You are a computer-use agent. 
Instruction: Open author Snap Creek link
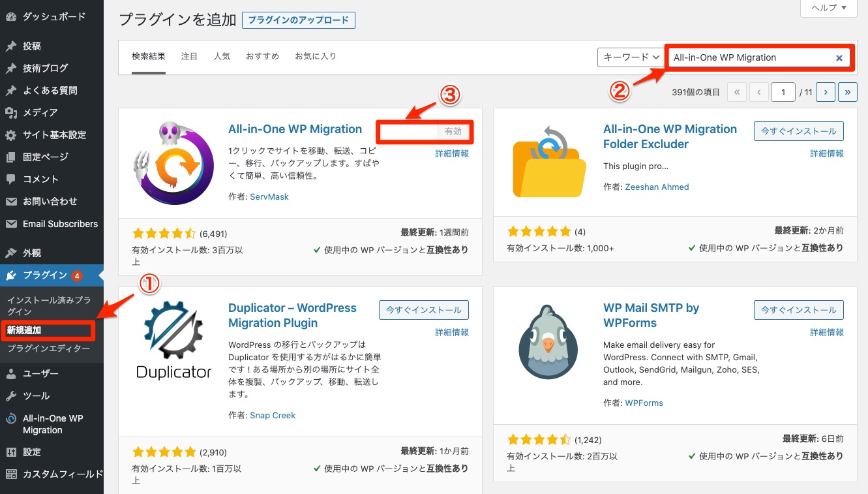273,415
